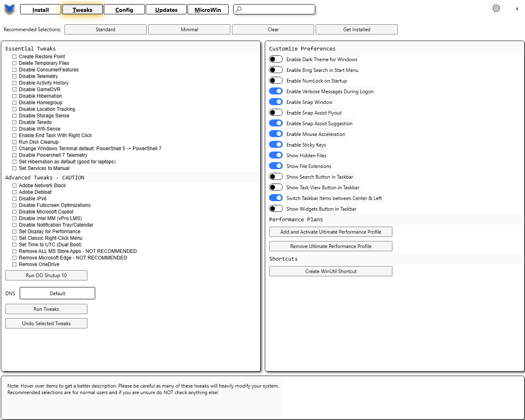Open the DNS Default dropdown
This screenshot has height=420, width=525.
pos(57,293)
